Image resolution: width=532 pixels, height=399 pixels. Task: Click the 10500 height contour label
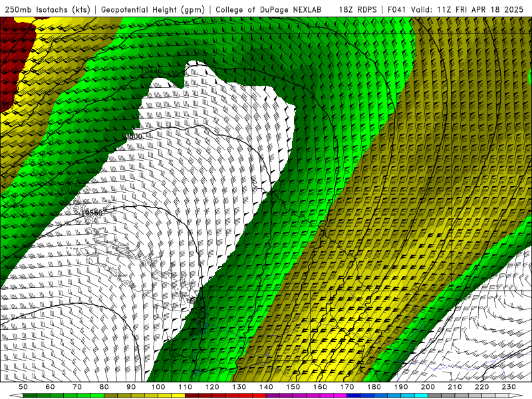pyautogui.click(x=132, y=136)
